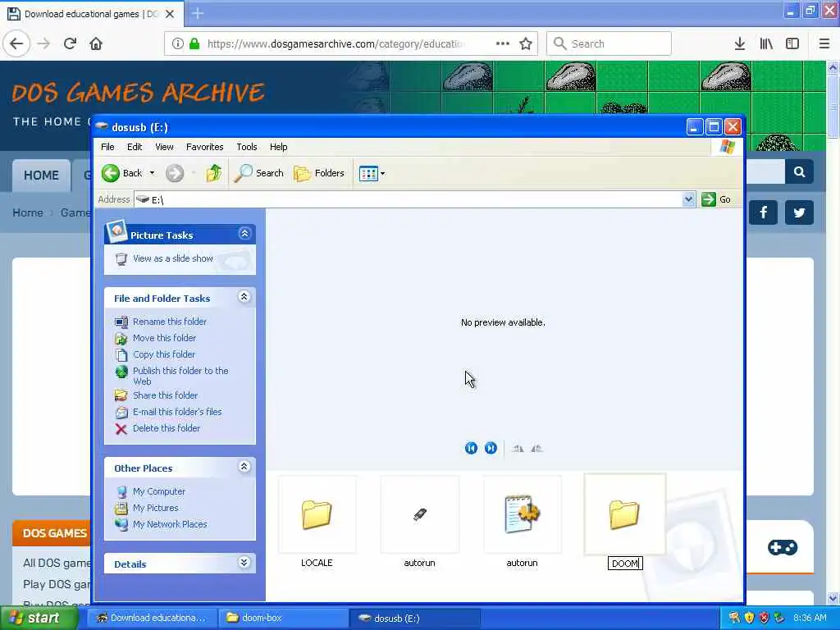The height and width of the screenshot is (630, 840).
Task: Click E-mail this folder's files link
Action: tap(177, 412)
